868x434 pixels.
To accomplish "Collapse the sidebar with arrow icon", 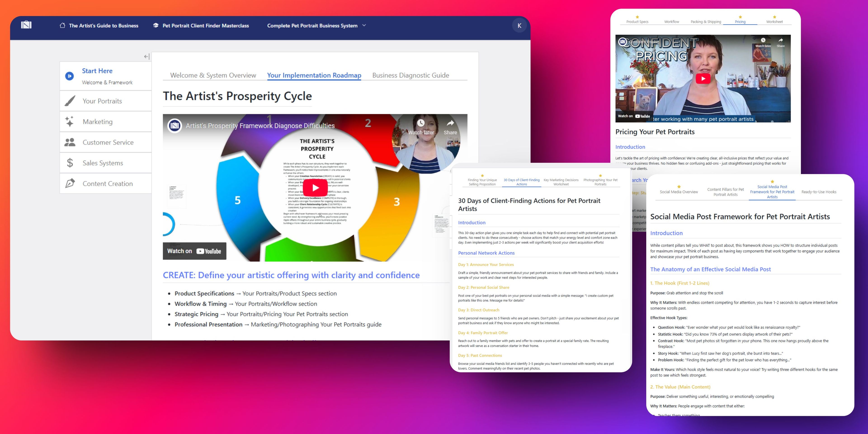I will [x=146, y=57].
